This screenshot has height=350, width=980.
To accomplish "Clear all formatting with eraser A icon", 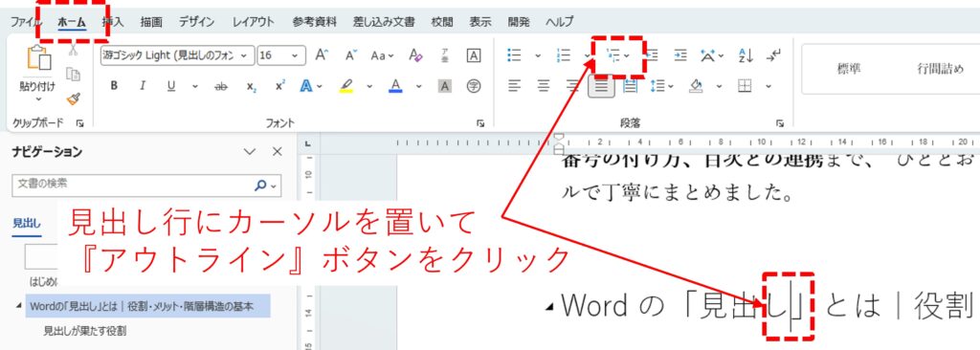I will click(x=415, y=55).
